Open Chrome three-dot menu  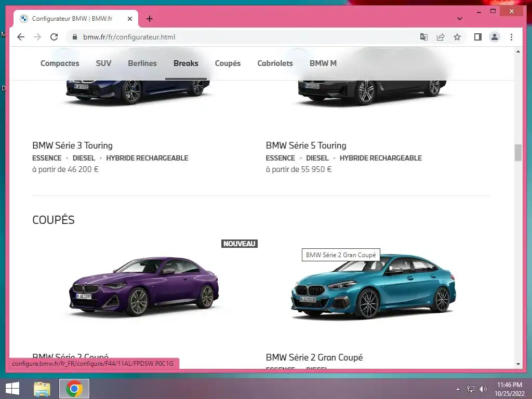pyautogui.click(x=511, y=37)
